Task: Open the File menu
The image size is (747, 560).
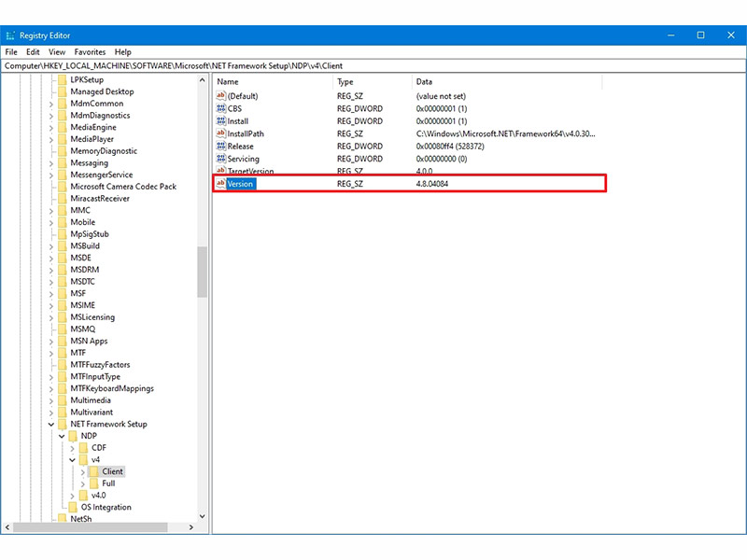Action: pyautogui.click(x=11, y=52)
